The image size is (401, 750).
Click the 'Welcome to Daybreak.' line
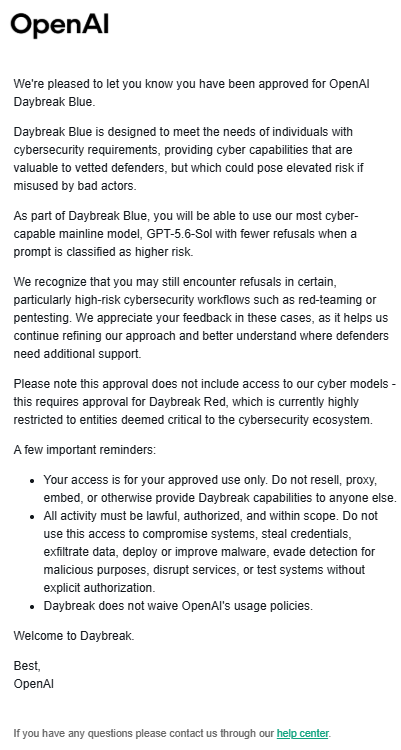click(x=74, y=636)
